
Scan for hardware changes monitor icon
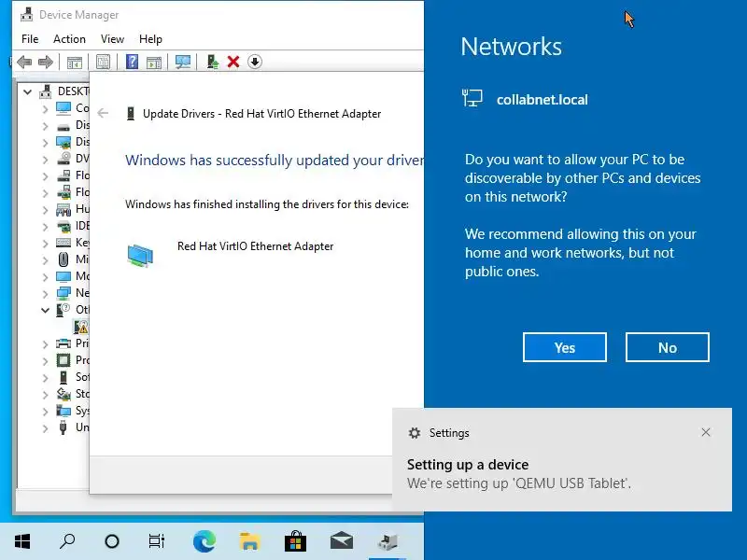click(183, 62)
